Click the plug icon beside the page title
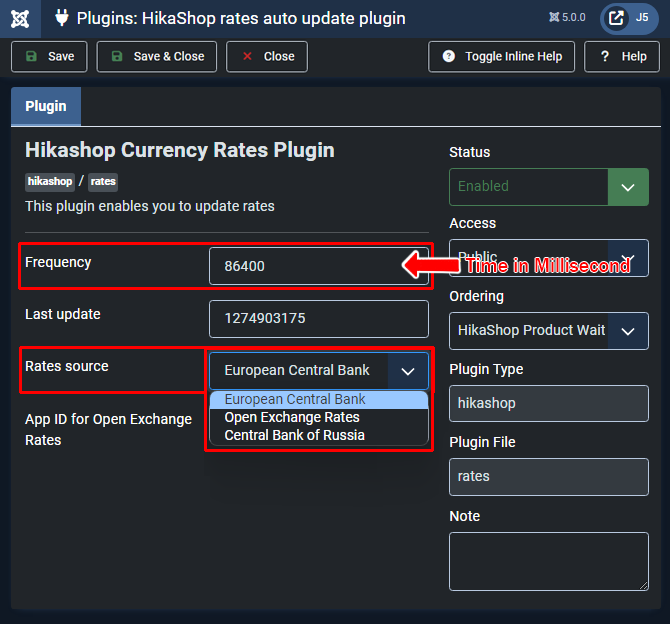Screen dimensions: 670x624 pyautogui.click(x=62, y=18)
